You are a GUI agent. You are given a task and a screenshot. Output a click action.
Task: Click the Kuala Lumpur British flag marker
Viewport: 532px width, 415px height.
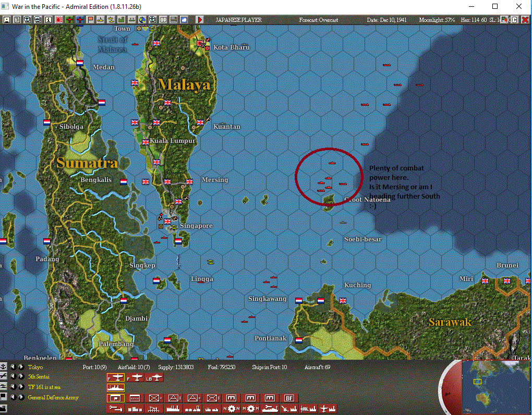[146, 142]
